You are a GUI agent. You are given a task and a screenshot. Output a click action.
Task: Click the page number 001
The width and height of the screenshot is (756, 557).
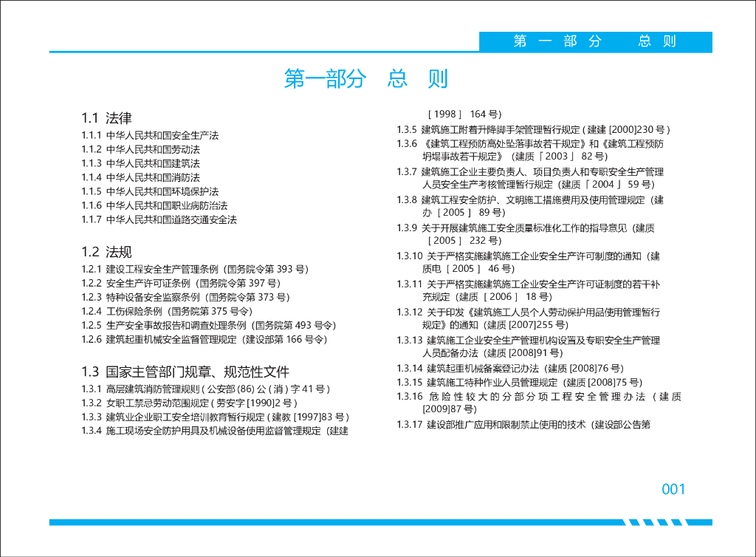point(673,489)
